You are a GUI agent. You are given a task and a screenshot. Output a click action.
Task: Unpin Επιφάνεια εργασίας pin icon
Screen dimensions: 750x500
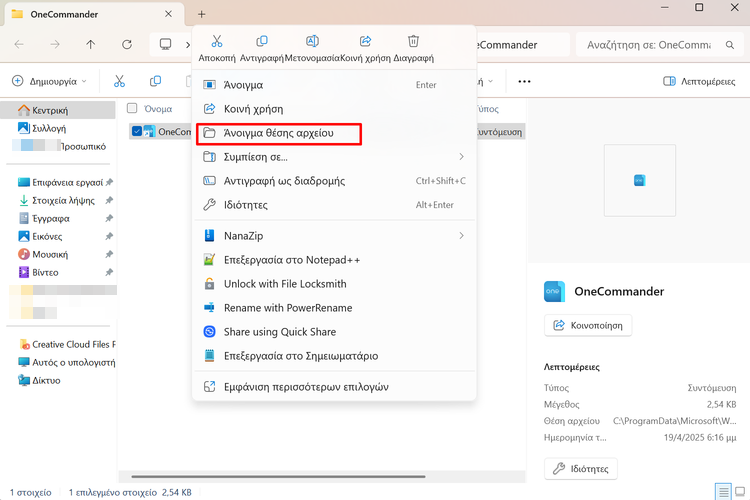click(109, 182)
